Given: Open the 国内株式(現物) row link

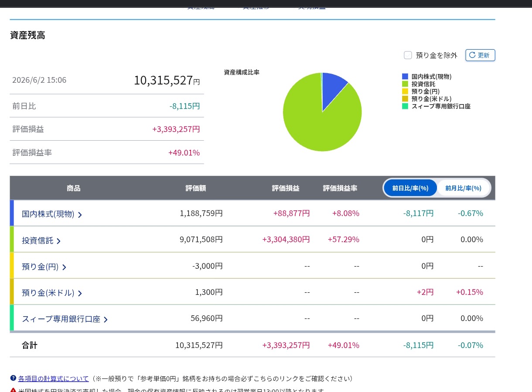Looking at the screenshot, I should (48, 214).
